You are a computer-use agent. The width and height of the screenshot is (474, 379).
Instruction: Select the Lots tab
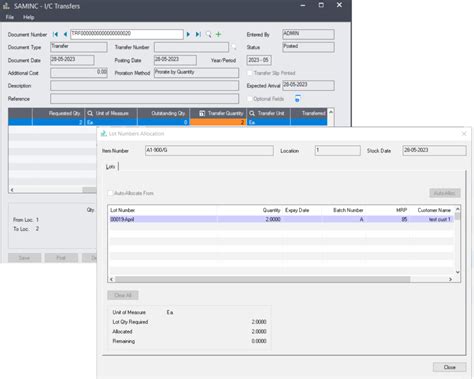coord(110,166)
